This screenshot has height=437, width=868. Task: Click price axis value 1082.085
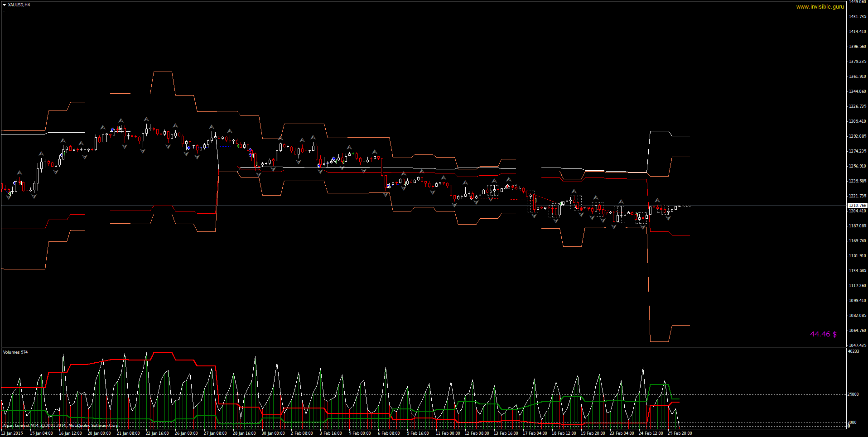[857, 316]
